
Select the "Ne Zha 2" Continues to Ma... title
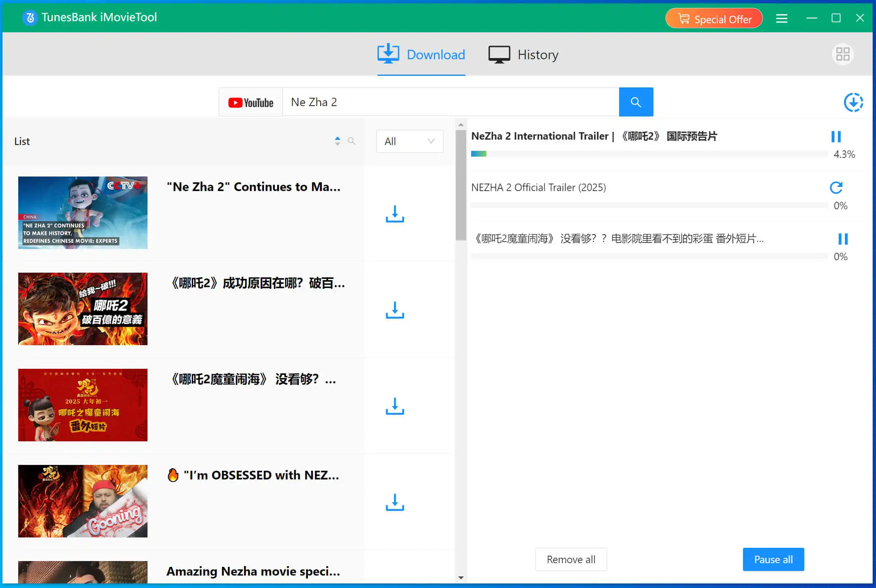[x=254, y=187]
